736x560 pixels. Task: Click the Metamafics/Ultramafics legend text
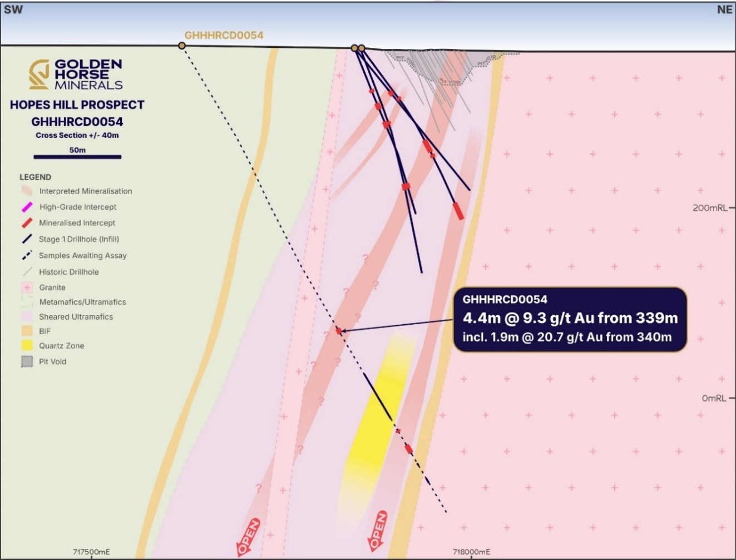[x=83, y=302]
